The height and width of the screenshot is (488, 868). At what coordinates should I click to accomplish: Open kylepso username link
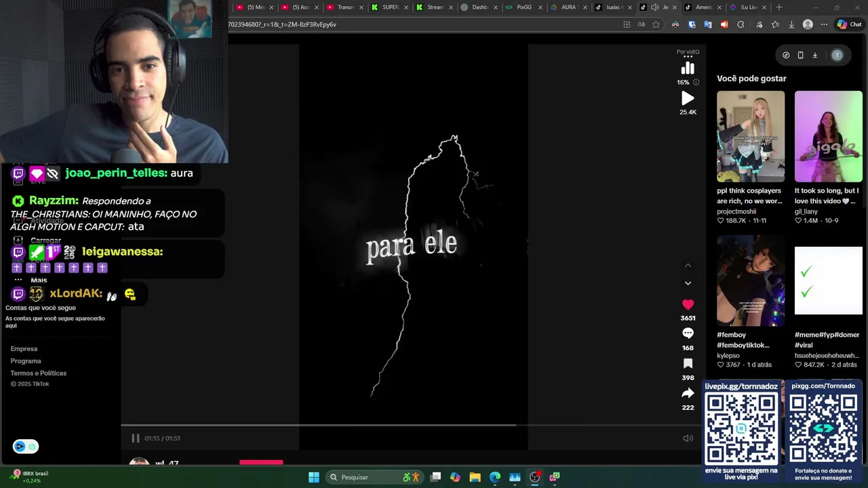[x=728, y=356]
